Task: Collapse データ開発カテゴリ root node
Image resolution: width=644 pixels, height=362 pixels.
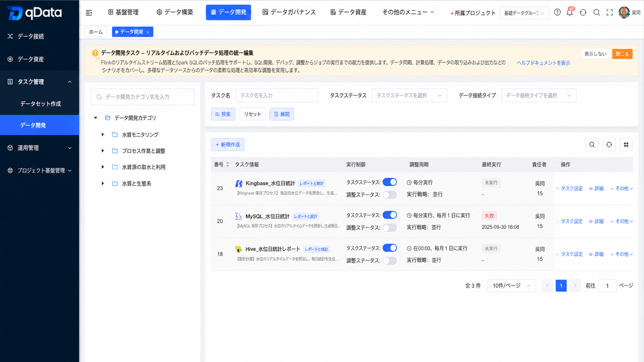Action: [96, 118]
